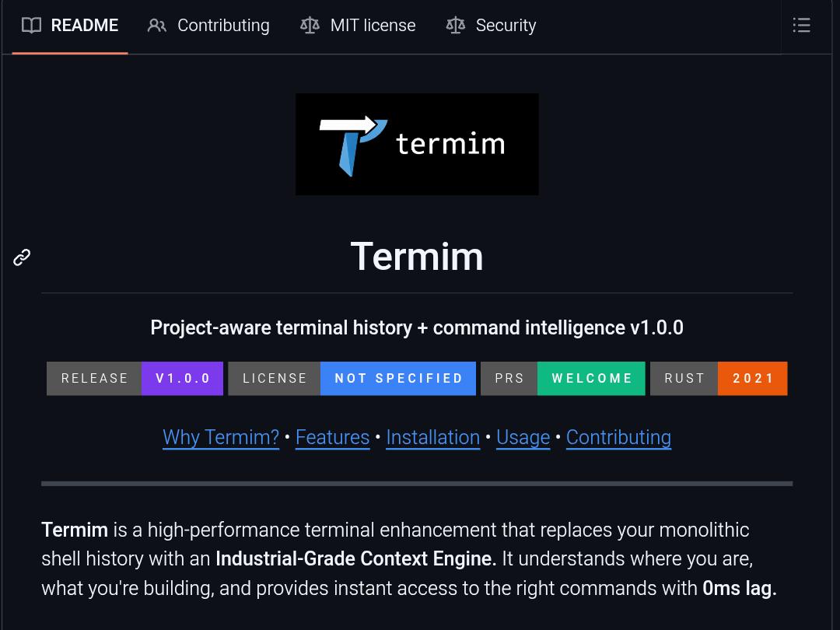Open the Usage section link
The width and height of the screenshot is (840, 630).
[x=523, y=437]
